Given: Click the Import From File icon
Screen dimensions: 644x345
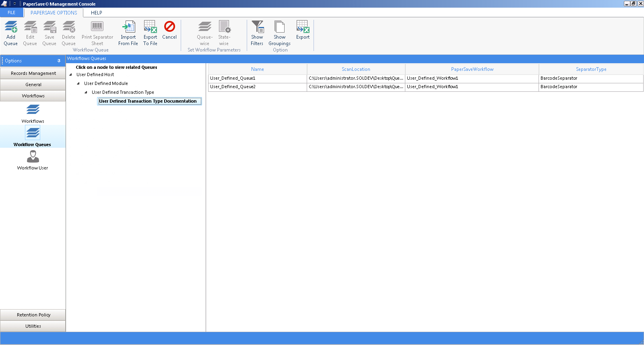Looking at the screenshot, I should pyautogui.click(x=128, y=27).
